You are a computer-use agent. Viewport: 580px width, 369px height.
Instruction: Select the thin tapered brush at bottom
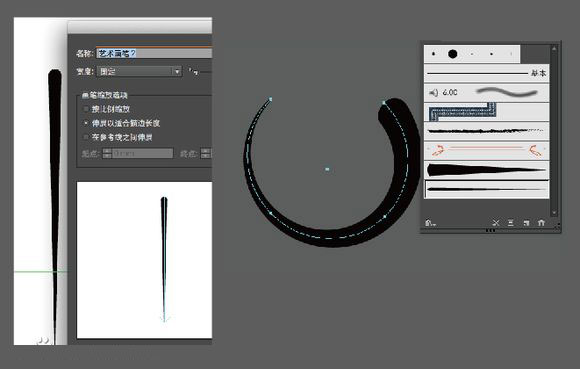[486, 189]
